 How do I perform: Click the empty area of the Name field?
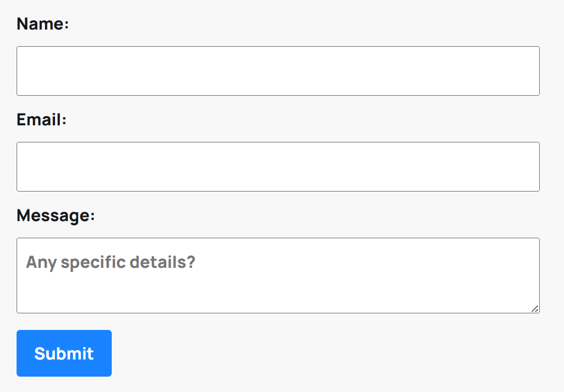(x=355, y=70)
